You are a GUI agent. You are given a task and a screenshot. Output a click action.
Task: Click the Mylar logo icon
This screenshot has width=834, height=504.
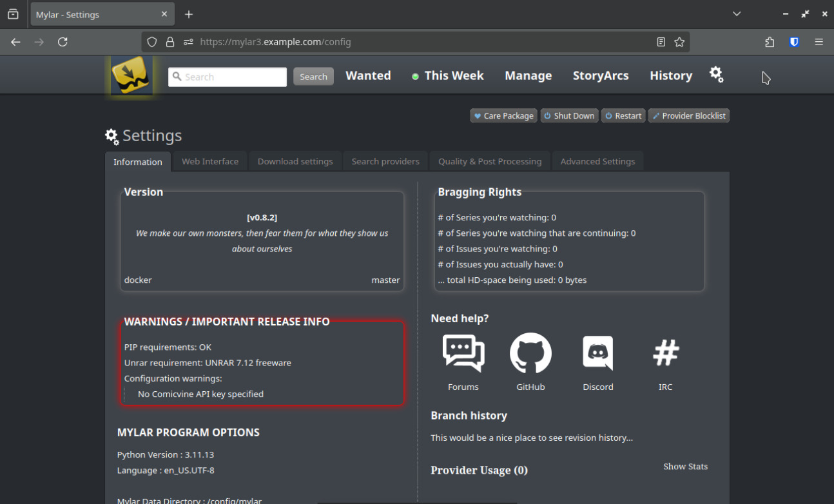point(131,76)
